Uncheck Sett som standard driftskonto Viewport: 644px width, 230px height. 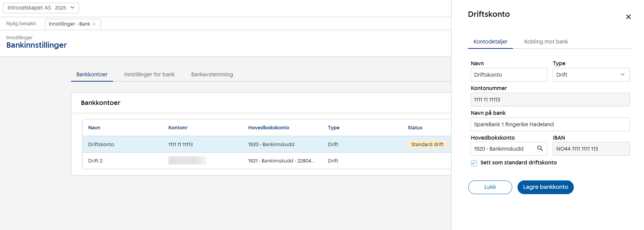click(474, 163)
